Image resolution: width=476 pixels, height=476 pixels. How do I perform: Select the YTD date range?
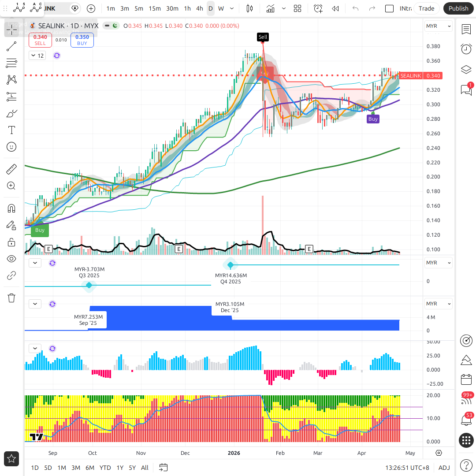point(105,468)
